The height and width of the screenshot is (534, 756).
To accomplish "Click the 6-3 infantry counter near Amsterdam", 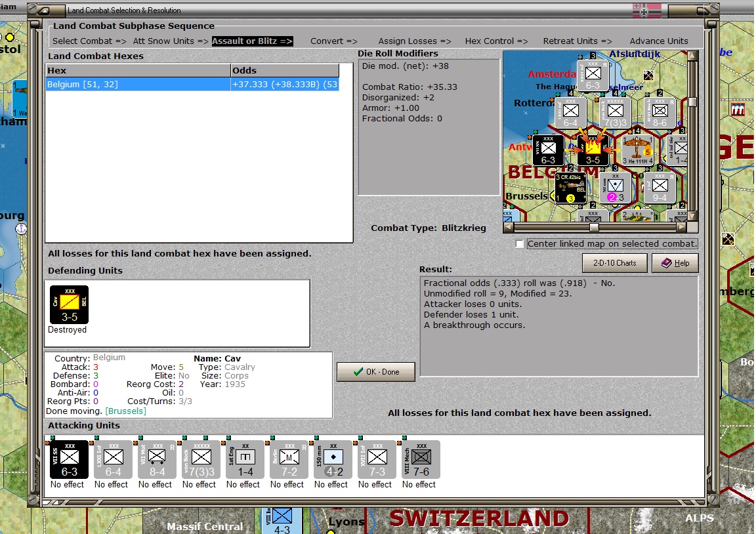I will coord(593,75).
